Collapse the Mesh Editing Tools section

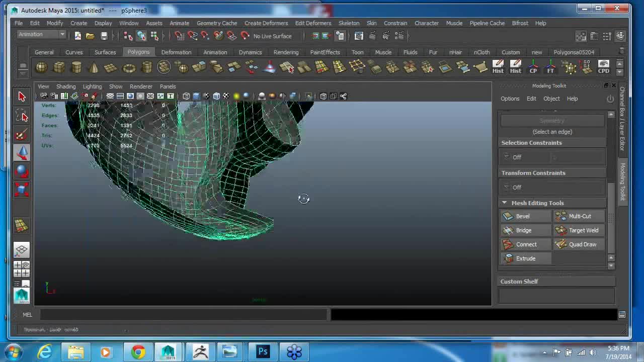point(504,203)
